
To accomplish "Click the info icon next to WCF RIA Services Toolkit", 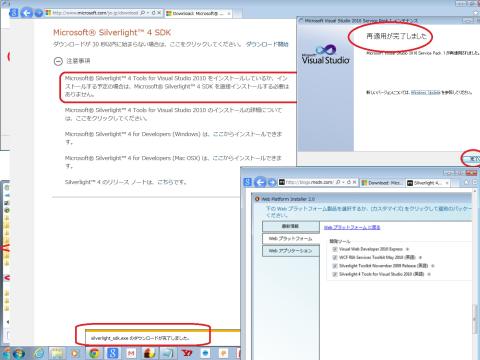I will pos(420,257).
